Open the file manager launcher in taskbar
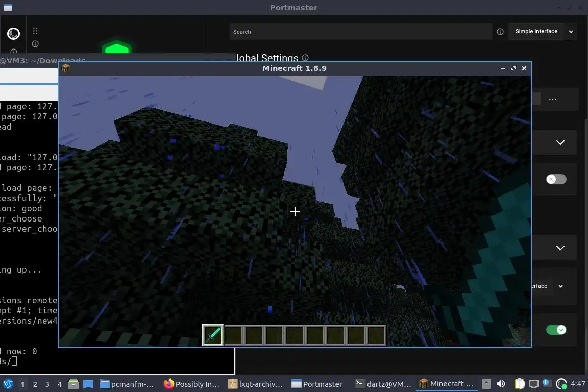This screenshot has height=392, width=588. pyautogui.click(x=73, y=384)
